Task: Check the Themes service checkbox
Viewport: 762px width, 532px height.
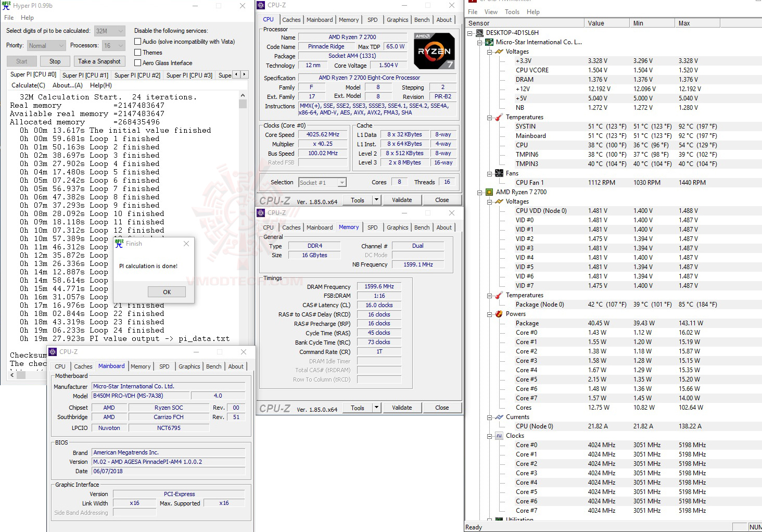Action: click(137, 52)
